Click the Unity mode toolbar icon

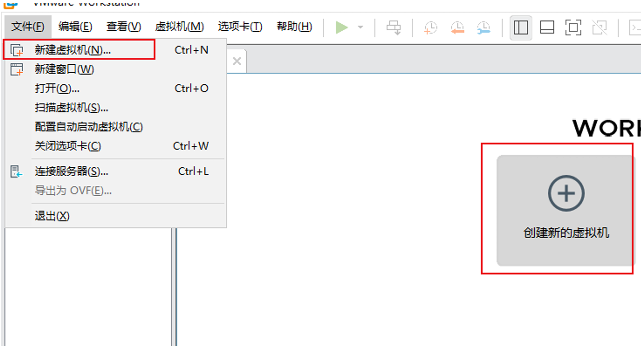599,28
